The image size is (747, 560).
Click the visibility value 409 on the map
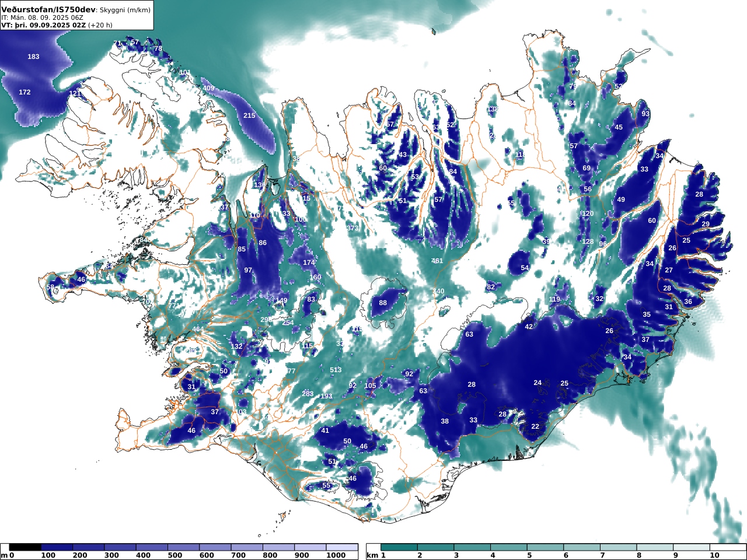coord(208,88)
